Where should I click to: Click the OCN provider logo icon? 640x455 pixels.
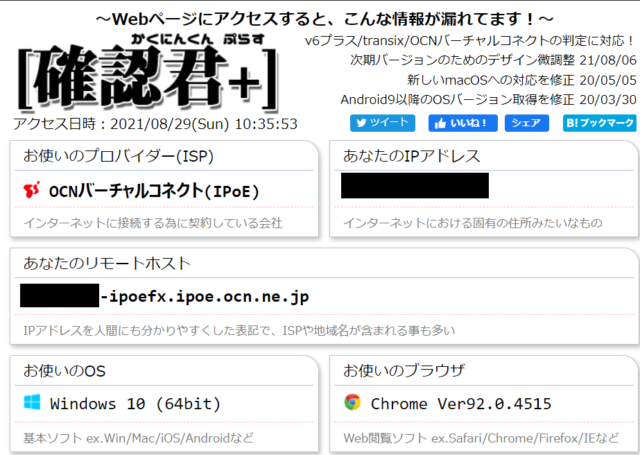tap(31, 190)
